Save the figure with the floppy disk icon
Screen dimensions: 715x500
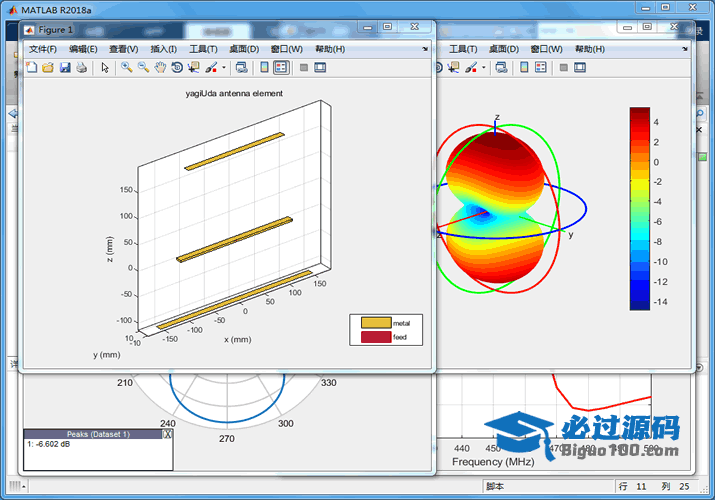(64, 67)
